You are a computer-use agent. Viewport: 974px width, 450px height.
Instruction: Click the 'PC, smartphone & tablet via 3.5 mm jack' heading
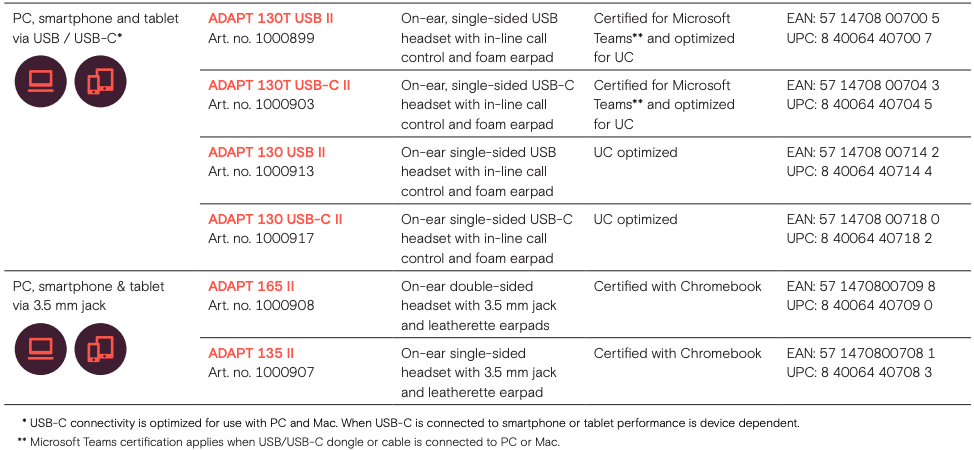pos(89,296)
